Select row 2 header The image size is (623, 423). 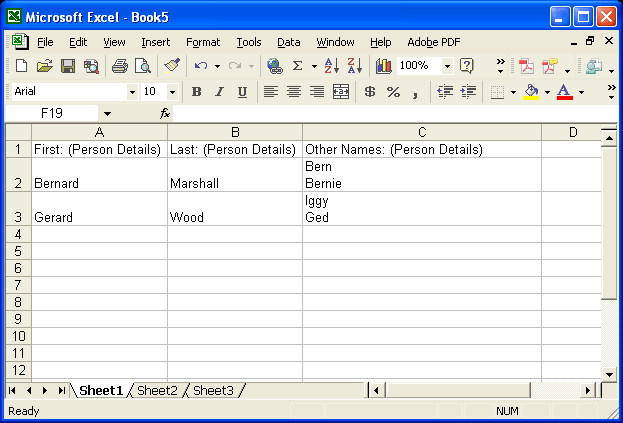click(18, 175)
